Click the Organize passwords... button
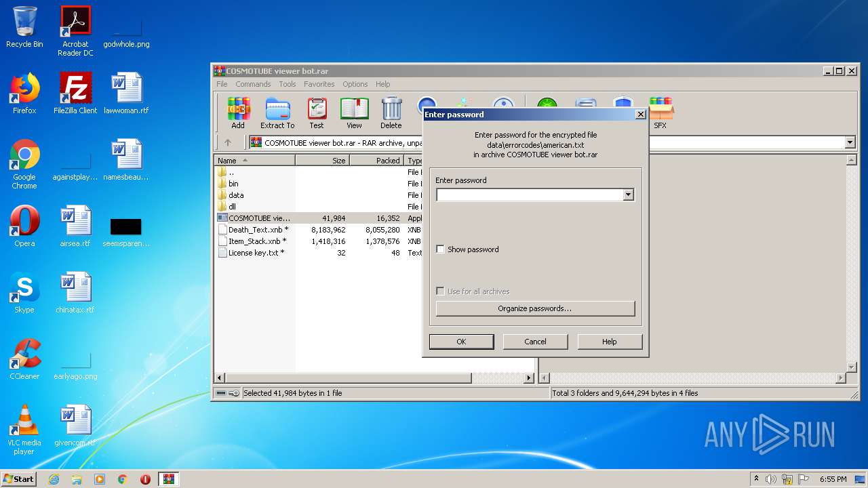The image size is (868, 488). click(535, 308)
